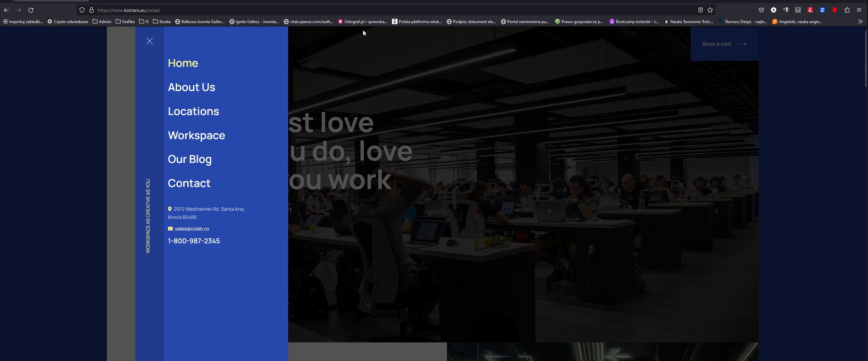Click the Book a visit button

click(x=724, y=44)
